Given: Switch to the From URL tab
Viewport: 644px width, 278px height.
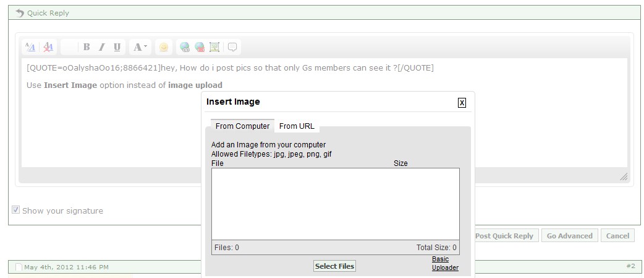Looking at the screenshot, I should tap(297, 126).
